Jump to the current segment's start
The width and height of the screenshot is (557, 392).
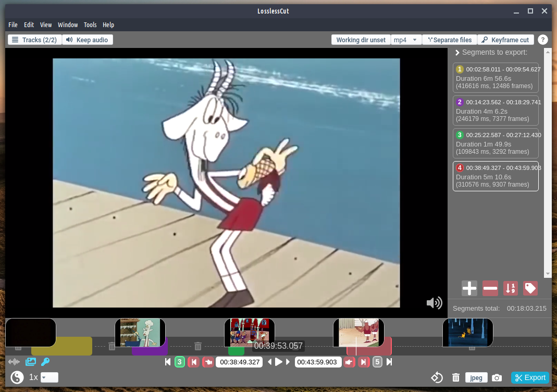click(194, 362)
